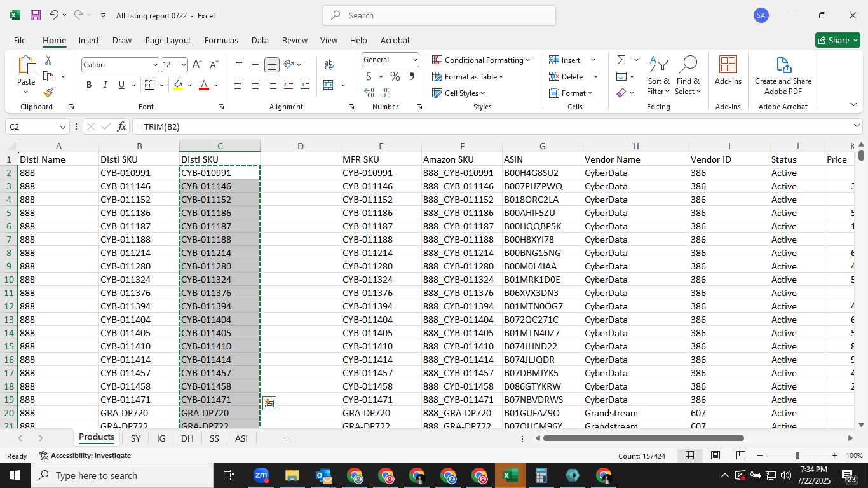Click the Undo arrow icon

click(54, 15)
